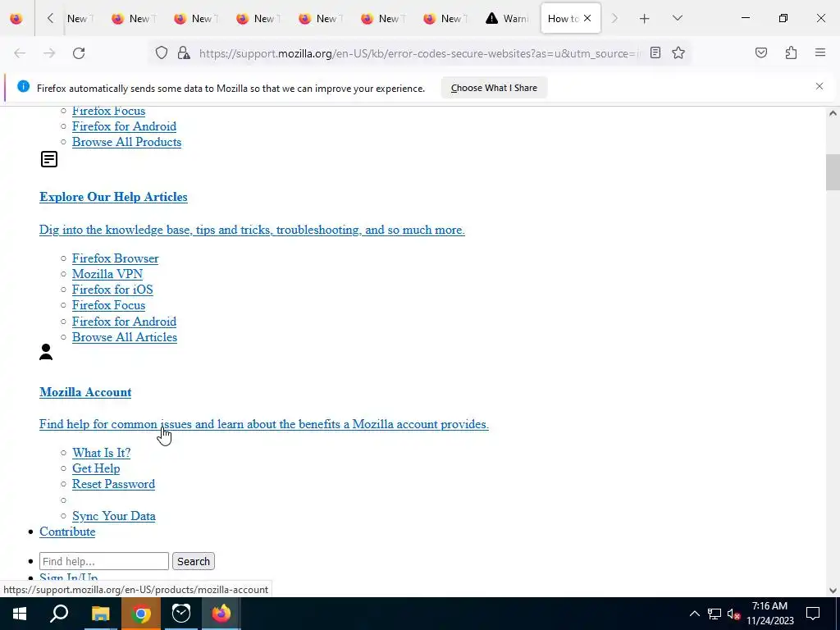Toggle Reader View for this page

click(x=655, y=53)
